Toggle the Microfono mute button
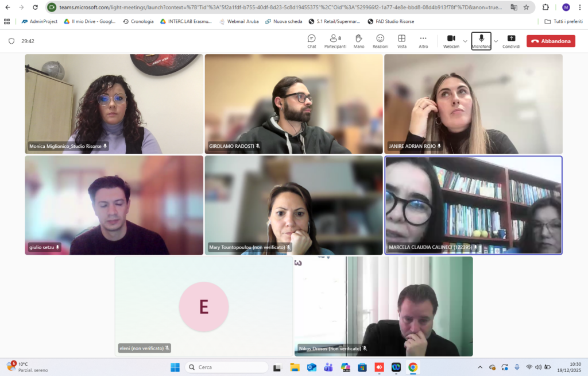This screenshot has height=376, width=588. [481, 41]
